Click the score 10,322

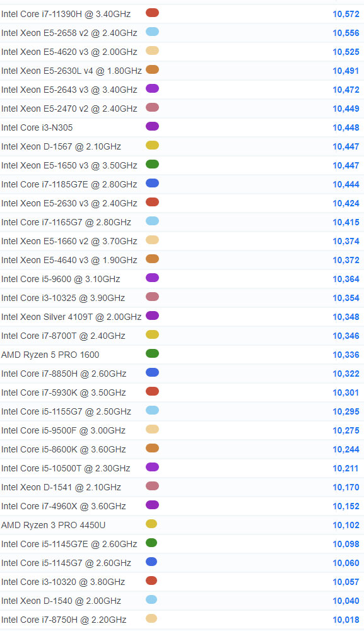tap(346, 374)
